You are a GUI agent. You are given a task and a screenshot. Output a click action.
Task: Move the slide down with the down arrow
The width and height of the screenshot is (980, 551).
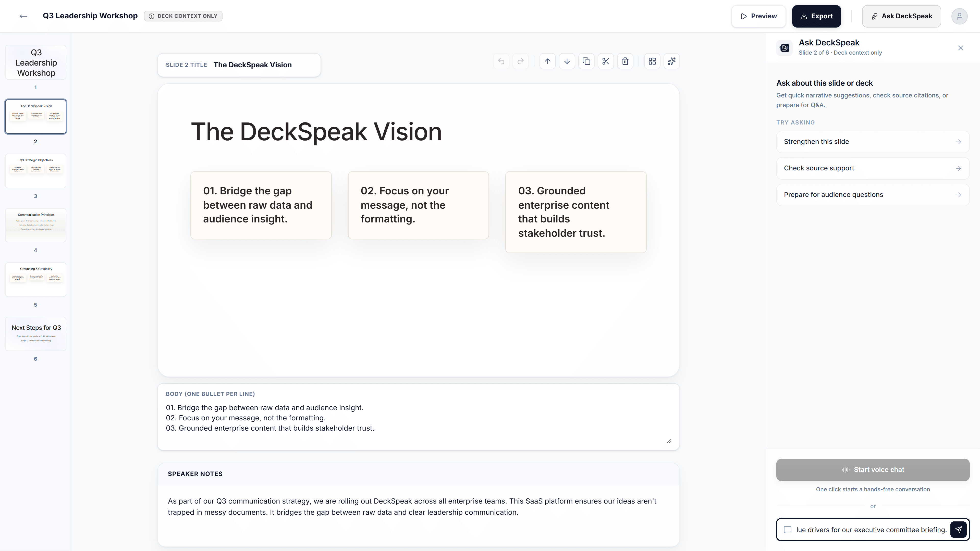567,61
